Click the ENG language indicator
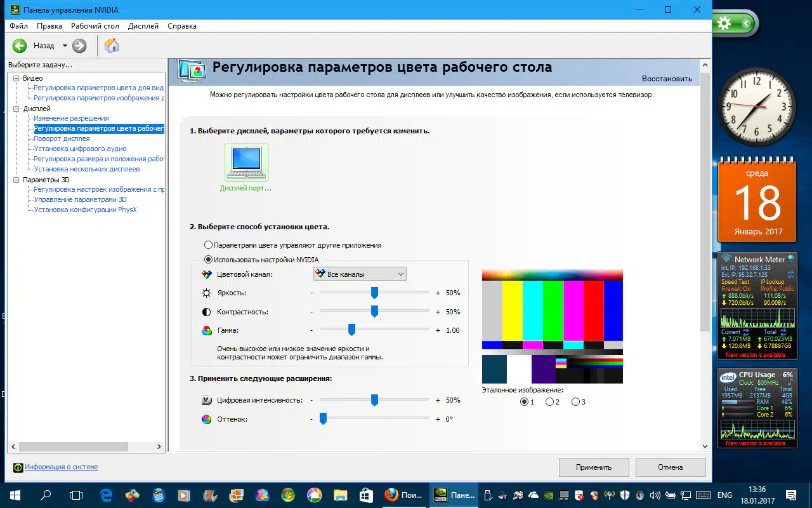 coord(724,495)
